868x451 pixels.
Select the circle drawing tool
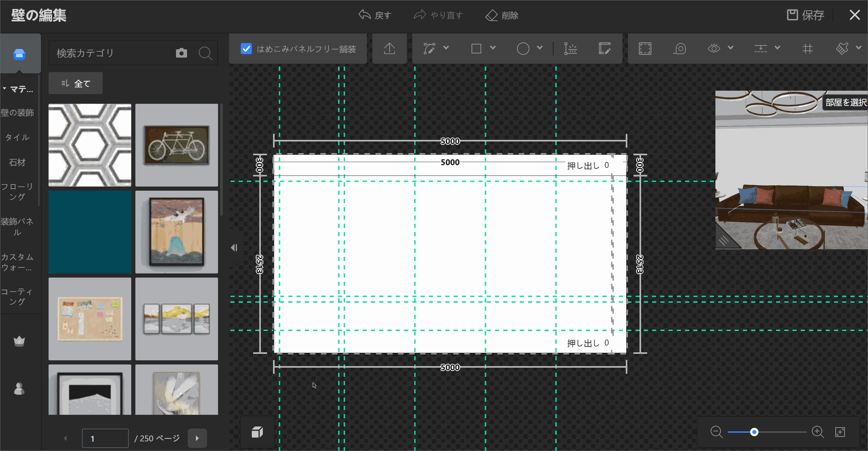[523, 49]
